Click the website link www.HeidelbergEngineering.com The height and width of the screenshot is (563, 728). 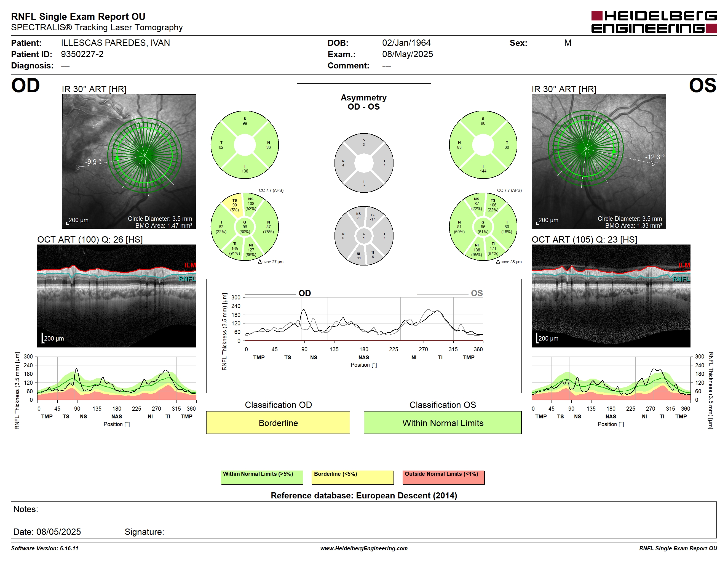tap(364, 548)
